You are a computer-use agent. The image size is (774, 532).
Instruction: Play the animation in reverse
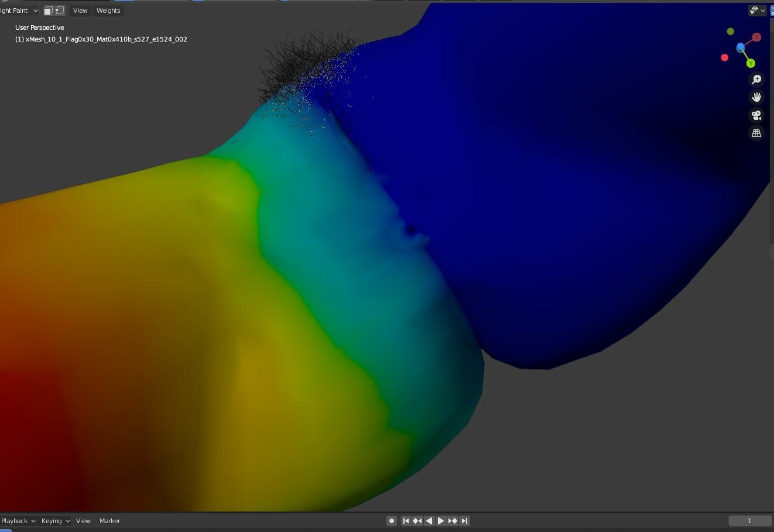pyautogui.click(x=429, y=521)
